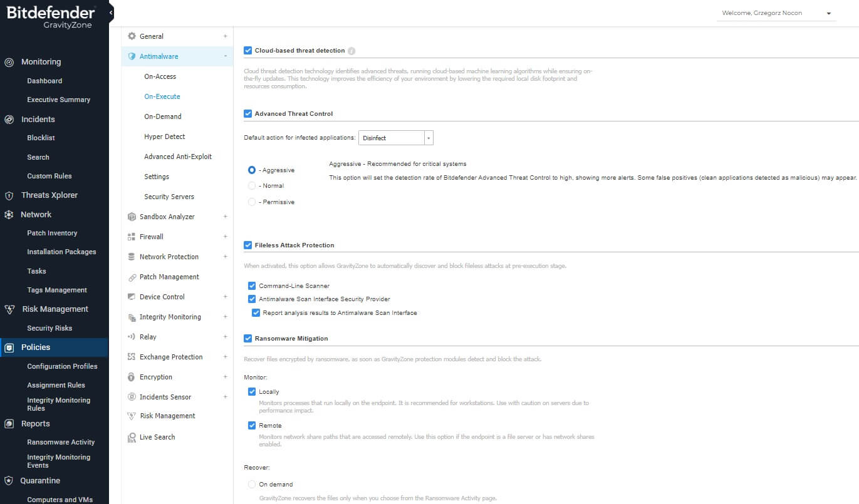
Task: Select the Firewall icon in the policy list
Action: tap(130, 237)
